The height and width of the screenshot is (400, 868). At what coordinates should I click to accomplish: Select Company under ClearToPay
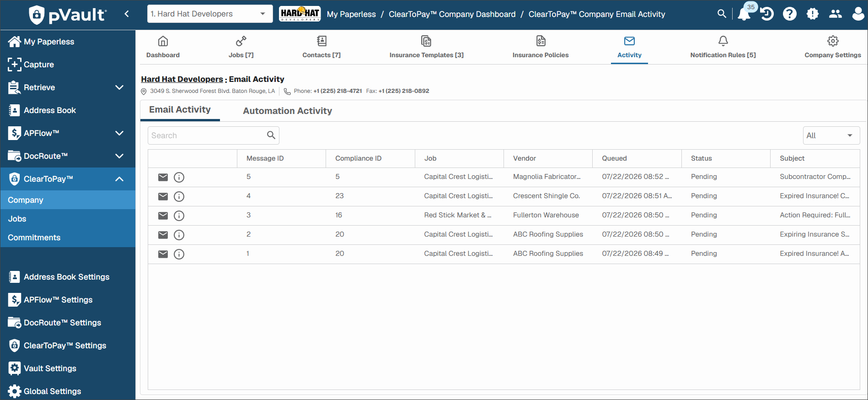pyautogui.click(x=68, y=200)
